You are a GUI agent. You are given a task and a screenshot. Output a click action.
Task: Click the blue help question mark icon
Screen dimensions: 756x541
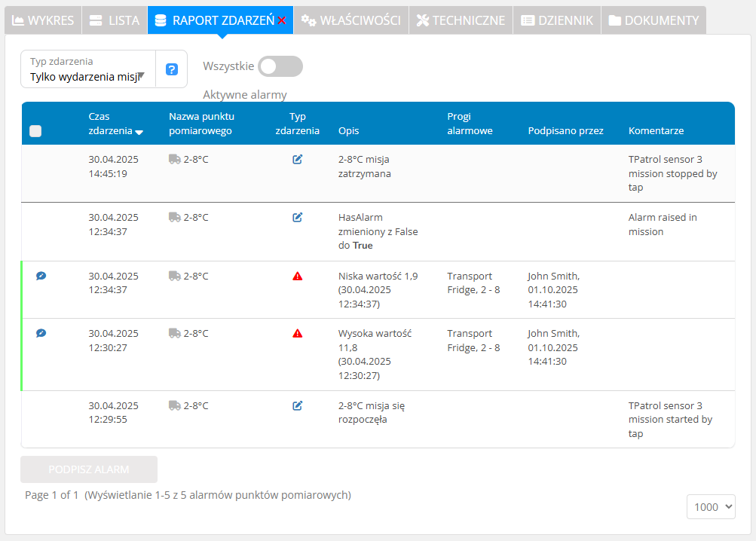pos(171,69)
